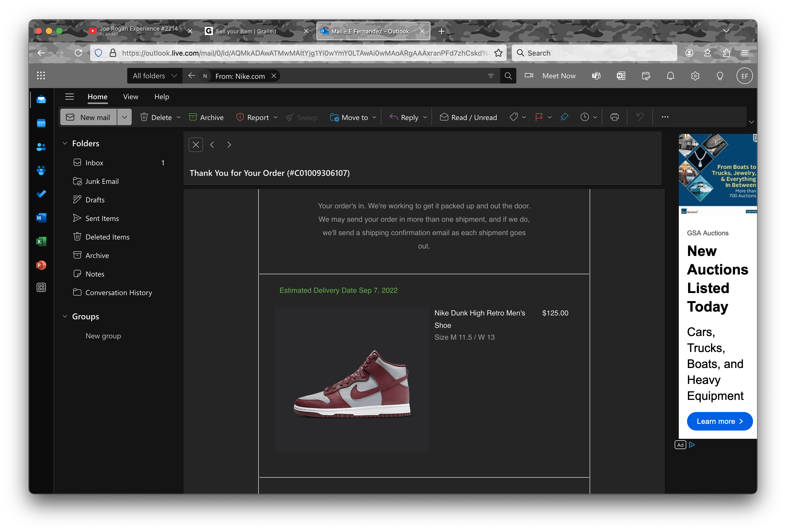The width and height of the screenshot is (786, 532).
Task: Click the search magnifier button
Action: [508, 76]
